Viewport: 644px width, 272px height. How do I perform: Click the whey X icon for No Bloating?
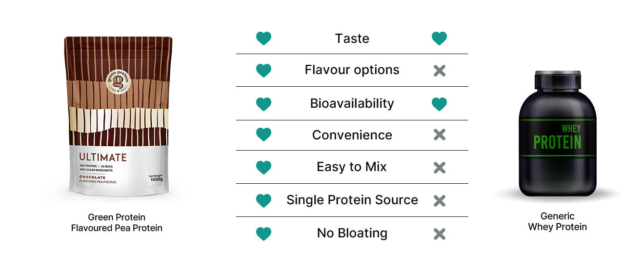tap(439, 234)
